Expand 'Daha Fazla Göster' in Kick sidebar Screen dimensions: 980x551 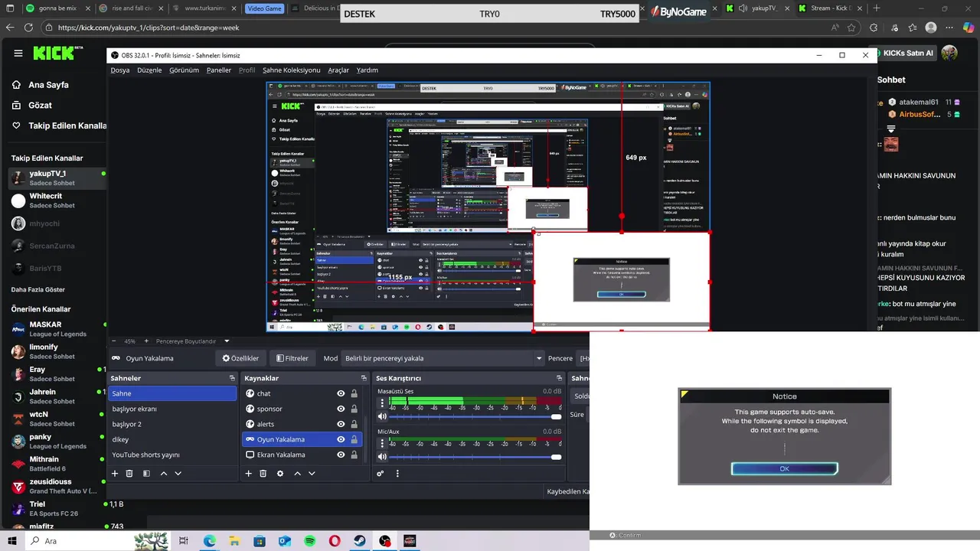pos(38,289)
